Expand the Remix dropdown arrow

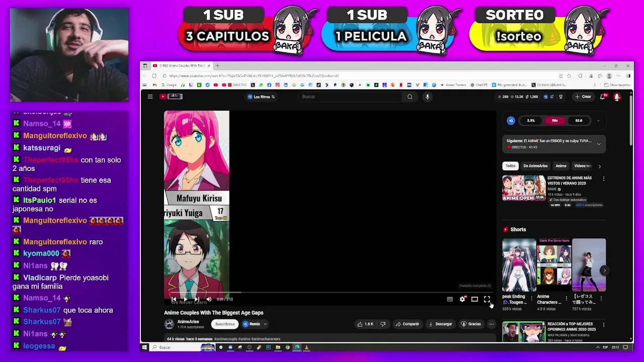[x=265, y=324]
